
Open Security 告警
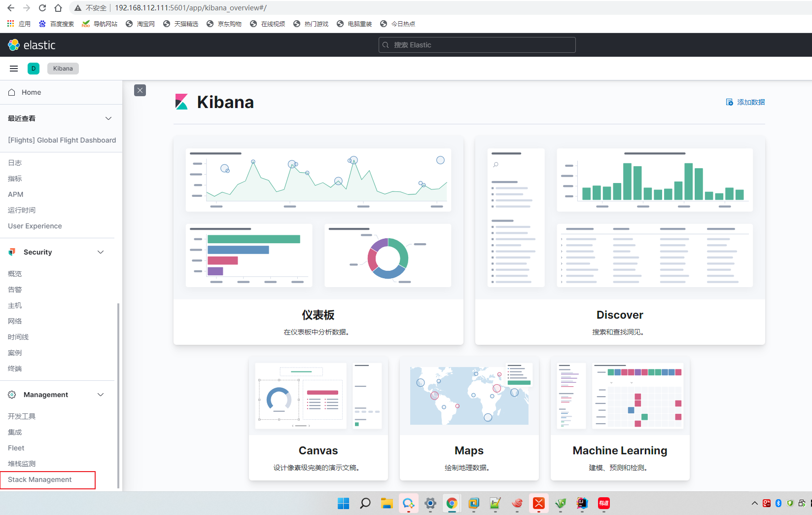tap(15, 290)
